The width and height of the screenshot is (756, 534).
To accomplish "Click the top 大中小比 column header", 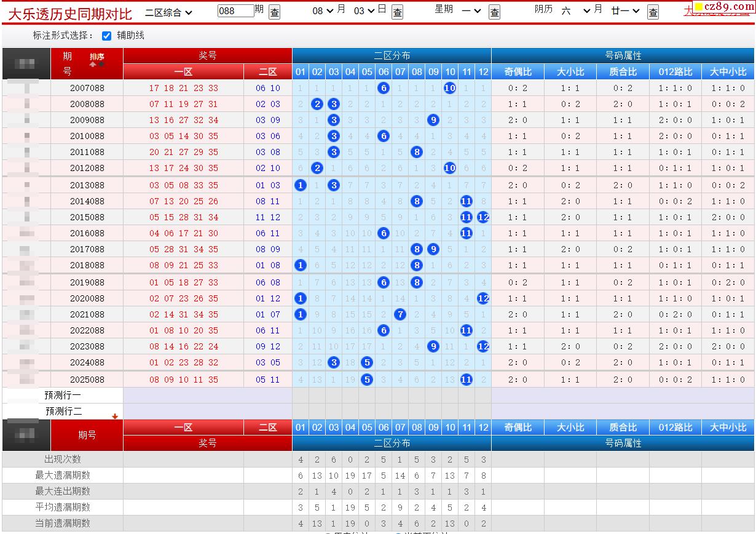I will (728, 72).
